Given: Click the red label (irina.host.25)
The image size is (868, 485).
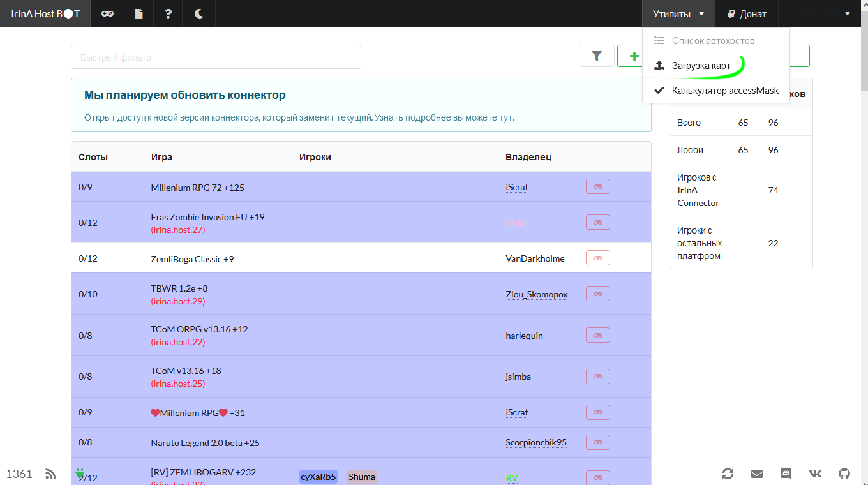Looking at the screenshot, I should (x=178, y=384).
